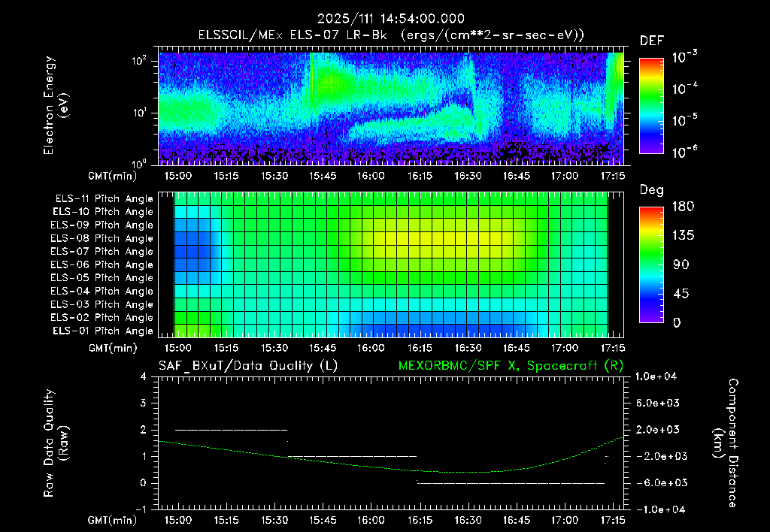
Task: Select the ELS-03 Pitch Angle row label
Action: point(102,305)
